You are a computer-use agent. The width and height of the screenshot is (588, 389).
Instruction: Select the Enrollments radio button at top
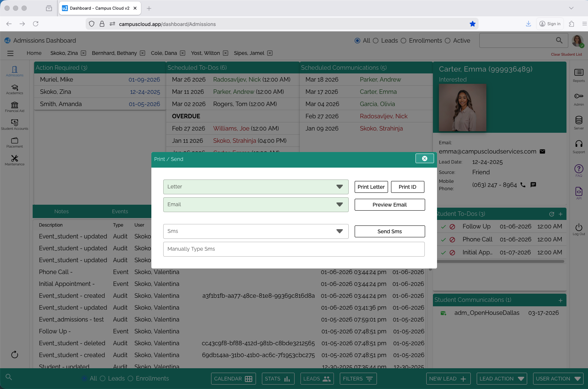pyautogui.click(x=403, y=41)
